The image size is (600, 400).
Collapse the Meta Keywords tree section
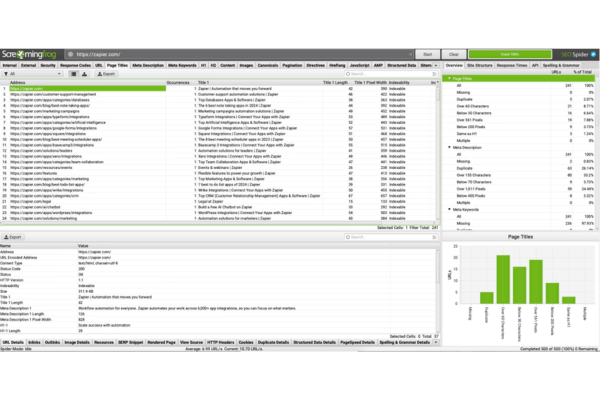449,209
